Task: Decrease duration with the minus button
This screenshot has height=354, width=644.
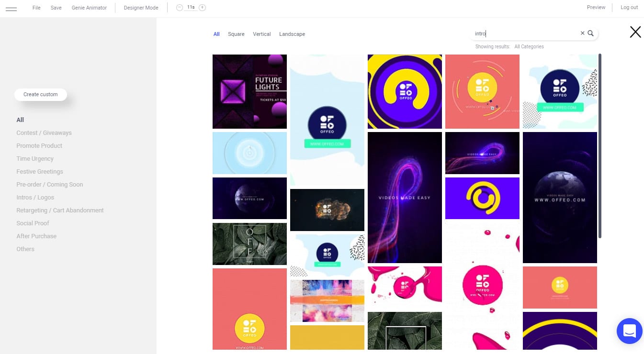Action: click(180, 8)
